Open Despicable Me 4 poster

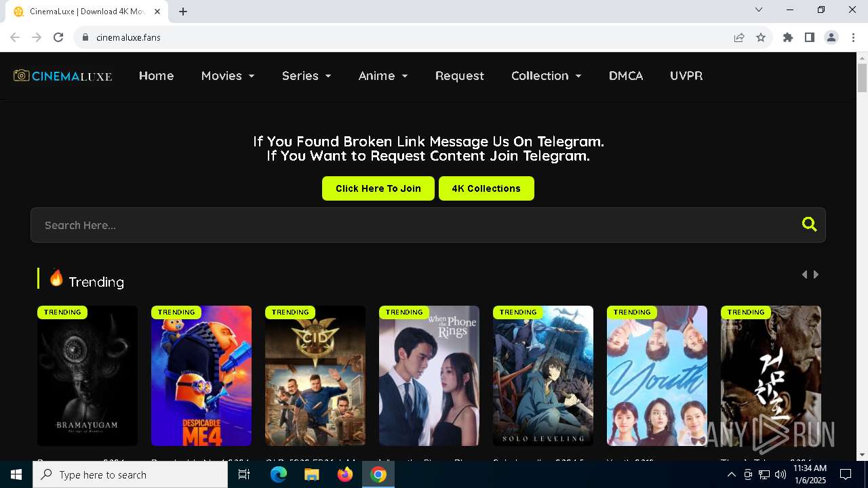coord(201,375)
